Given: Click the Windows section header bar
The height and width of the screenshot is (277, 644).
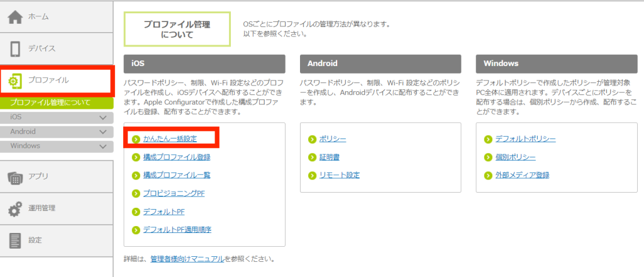Looking at the screenshot, I should [x=557, y=64].
